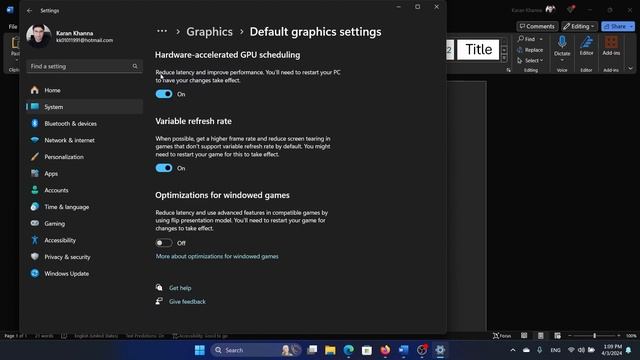
Task: Click Replace in the Word ribbon
Action: 530,50
